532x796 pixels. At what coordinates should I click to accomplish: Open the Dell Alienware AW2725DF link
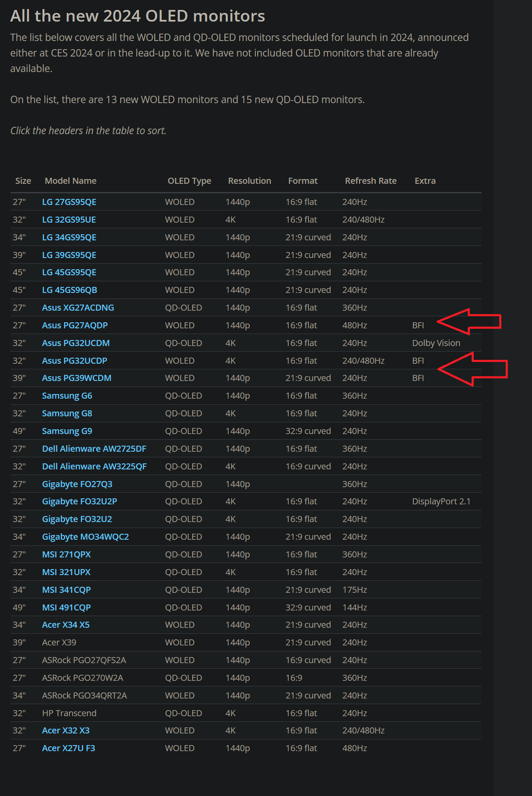(94, 449)
